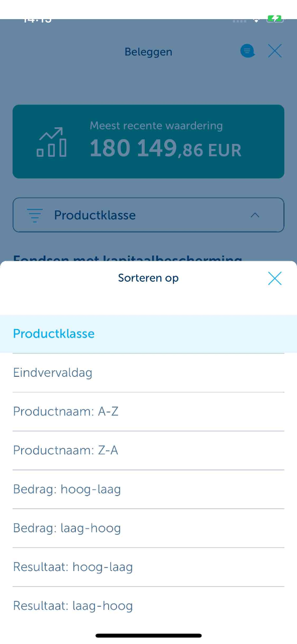Tap the home indicator bar at the bottom
Image resolution: width=297 pixels, height=644 pixels.
(148, 634)
